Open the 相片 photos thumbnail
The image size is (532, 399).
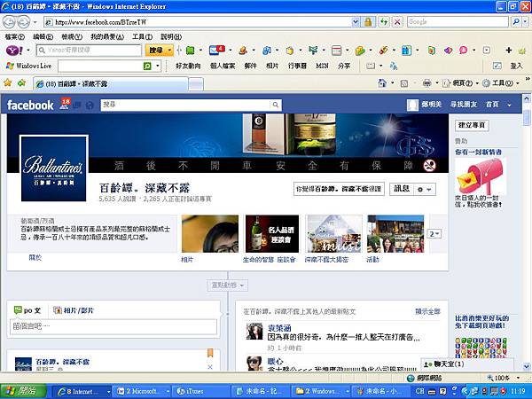(x=210, y=234)
